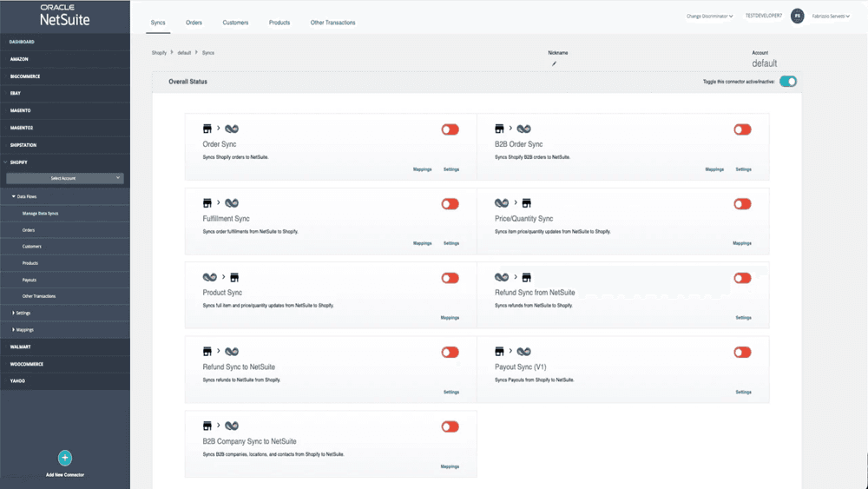The width and height of the screenshot is (868, 489).
Task: Open the Change Discriminator dropdown
Action: 710,16
